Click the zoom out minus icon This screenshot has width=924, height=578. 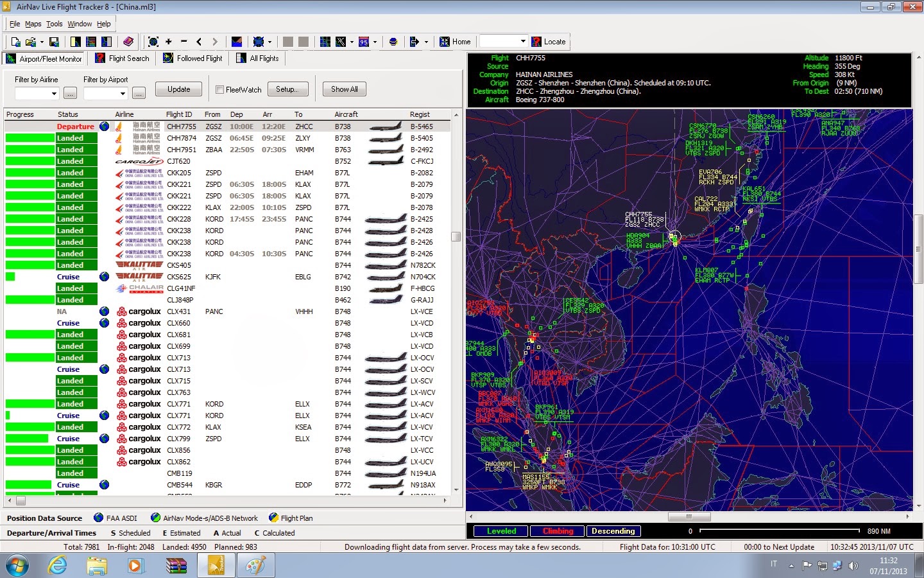coord(184,42)
